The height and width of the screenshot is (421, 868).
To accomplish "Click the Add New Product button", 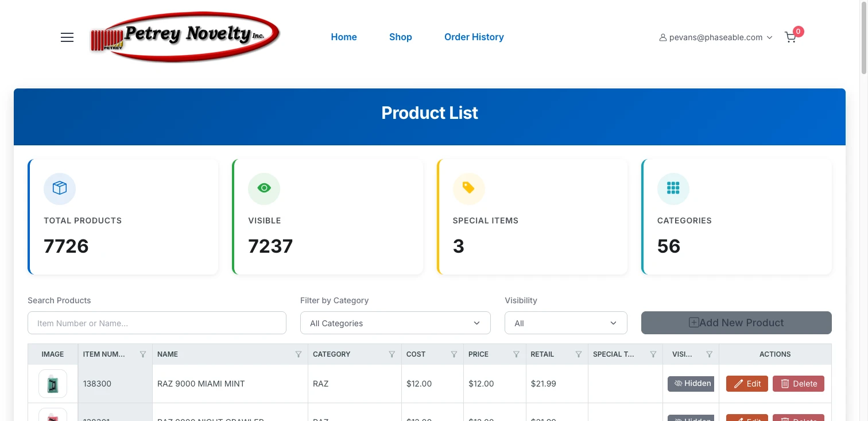I will [736, 323].
